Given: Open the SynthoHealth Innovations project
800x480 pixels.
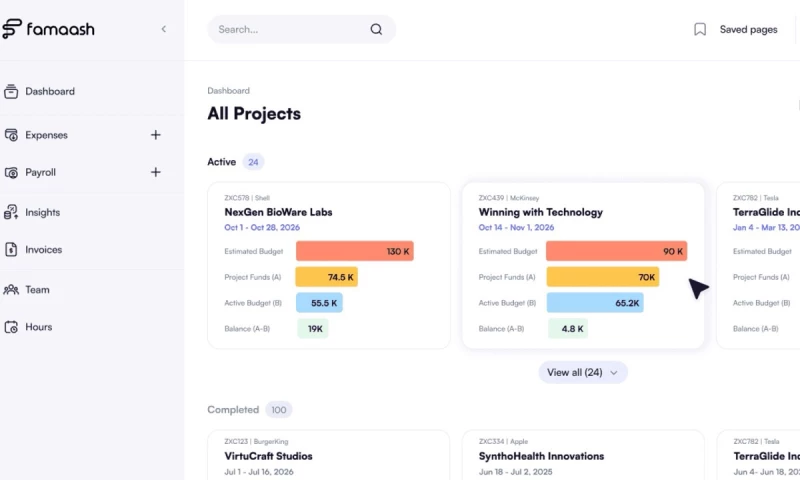Looking at the screenshot, I should click(541, 456).
